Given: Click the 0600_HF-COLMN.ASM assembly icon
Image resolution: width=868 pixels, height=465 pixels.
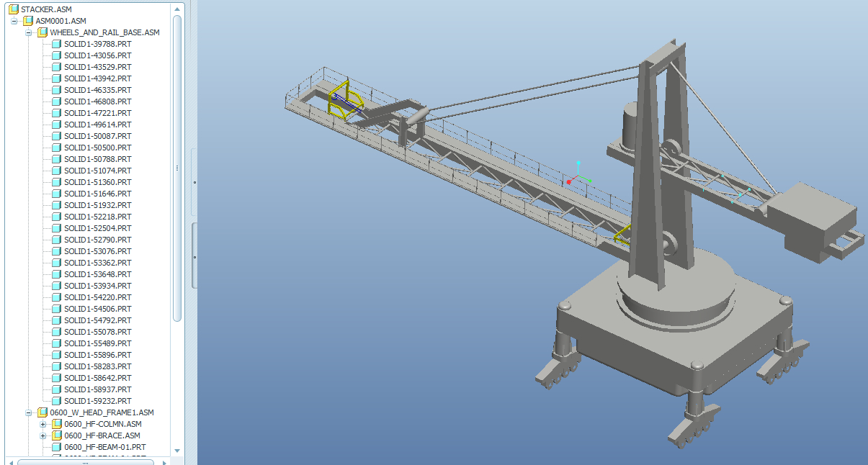Looking at the screenshot, I should [57, 424].
